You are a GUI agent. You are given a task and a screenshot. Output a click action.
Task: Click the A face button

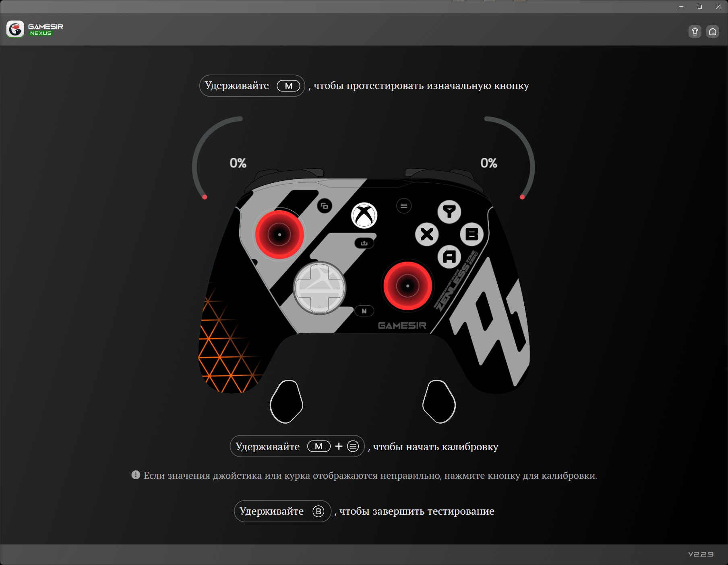coord(449,257)
